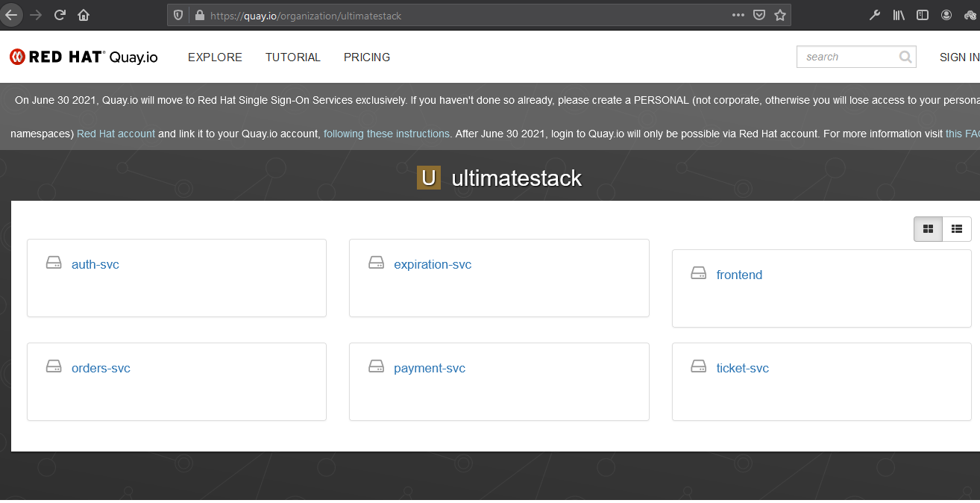Viewport: 980px width, 503px height.
Task: Open the auth-svc repository link
Action: pyautogui.click(x=95, y=264)
